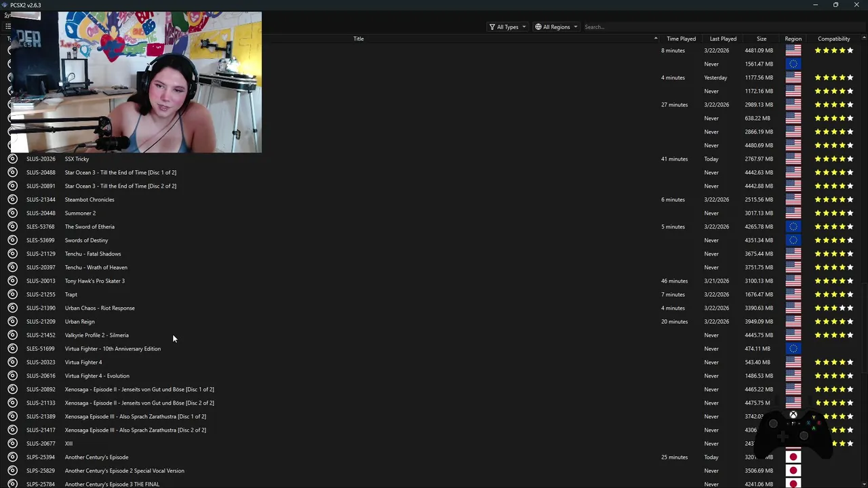The width and height of the screenshot is (868, 488).
Task: Click serial SLUS-21452
Action: 41,335
